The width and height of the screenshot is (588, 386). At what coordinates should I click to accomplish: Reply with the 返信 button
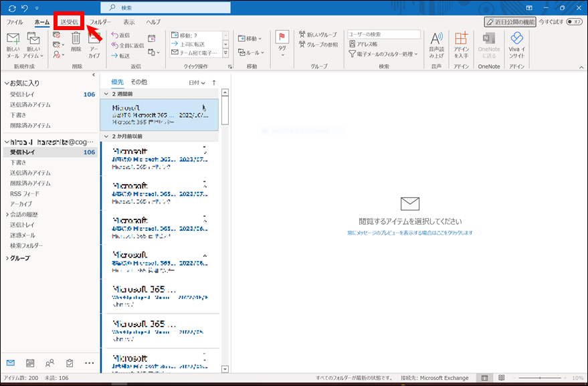[x=121, y=35]
